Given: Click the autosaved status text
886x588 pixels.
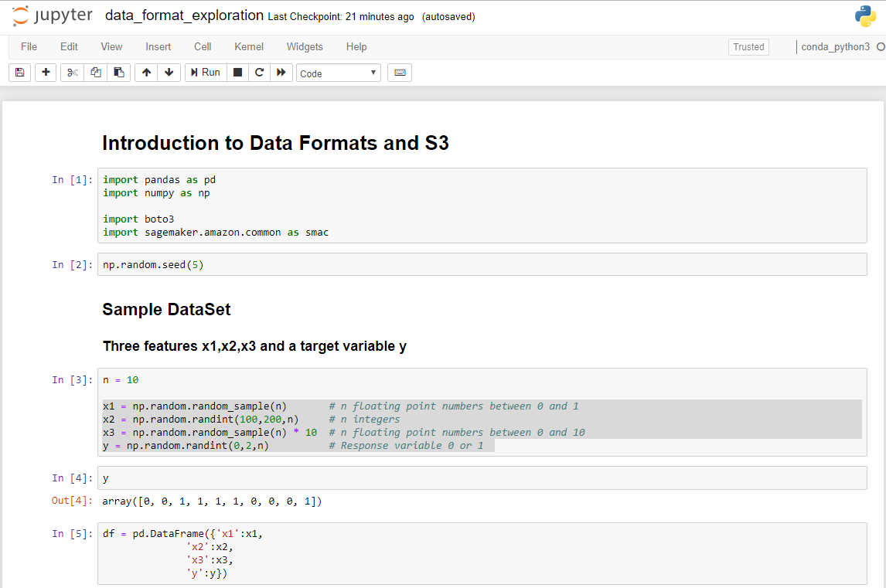Looking at the screenshot, I should click(448, 17).
